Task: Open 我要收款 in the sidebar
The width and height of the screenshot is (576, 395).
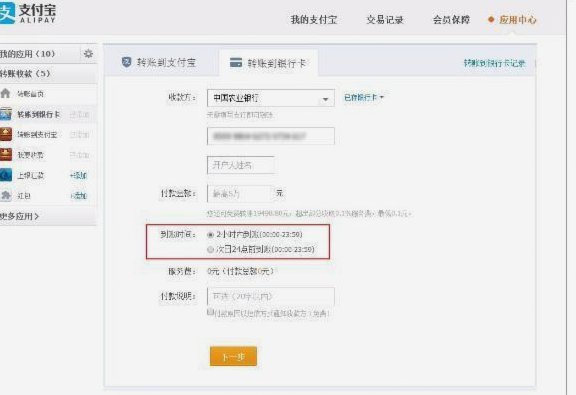Action: click(30, 155)
